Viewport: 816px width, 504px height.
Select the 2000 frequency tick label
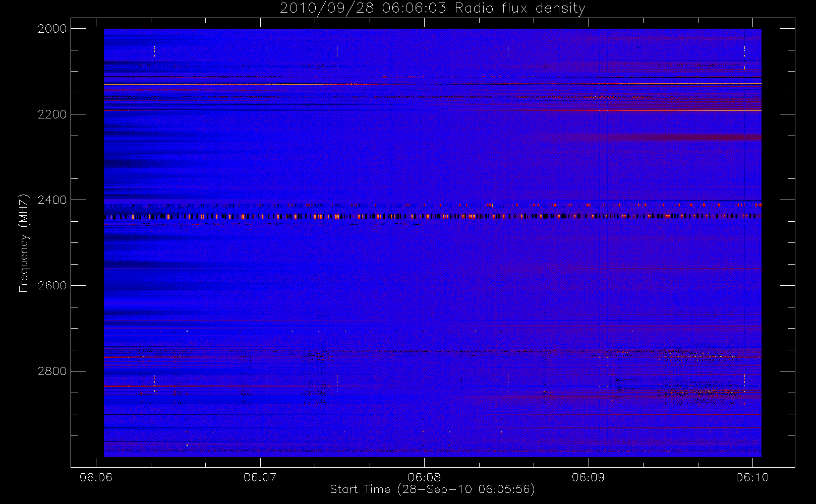52,29
